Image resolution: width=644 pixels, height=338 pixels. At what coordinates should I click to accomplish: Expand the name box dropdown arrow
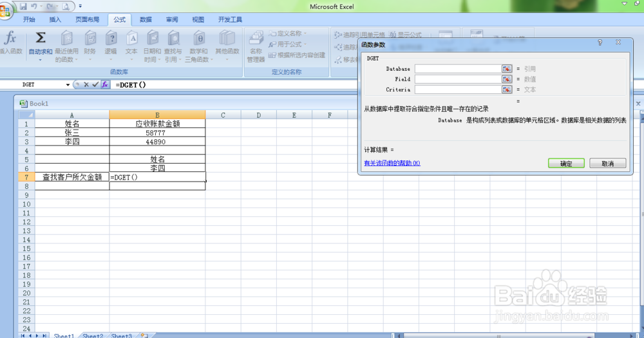click(68, 84)
